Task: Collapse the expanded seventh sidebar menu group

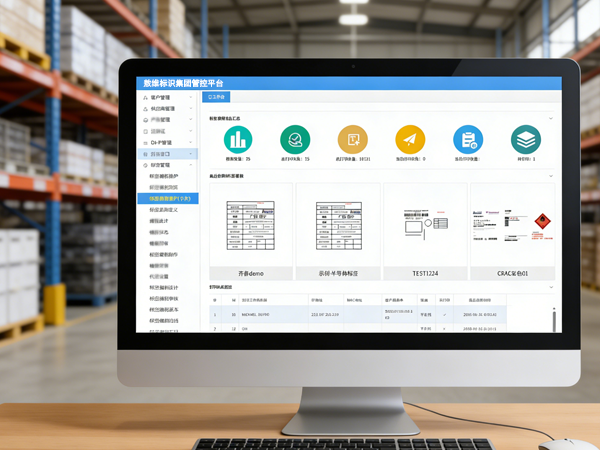Action: [191, 165]
